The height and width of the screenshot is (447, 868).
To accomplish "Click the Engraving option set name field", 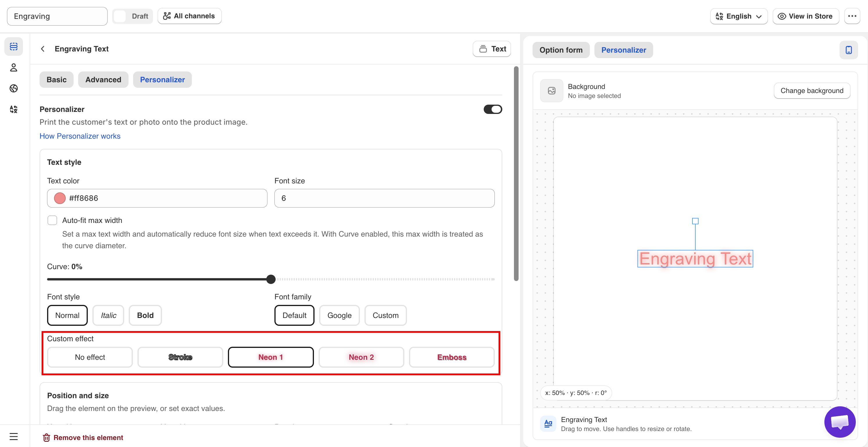I will point(57,16).
